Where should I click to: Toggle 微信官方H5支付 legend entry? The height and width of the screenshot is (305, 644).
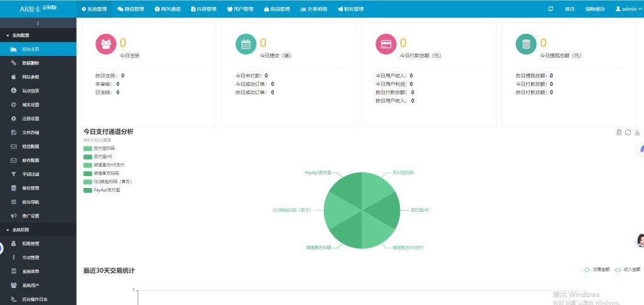(x=104, y=165)
